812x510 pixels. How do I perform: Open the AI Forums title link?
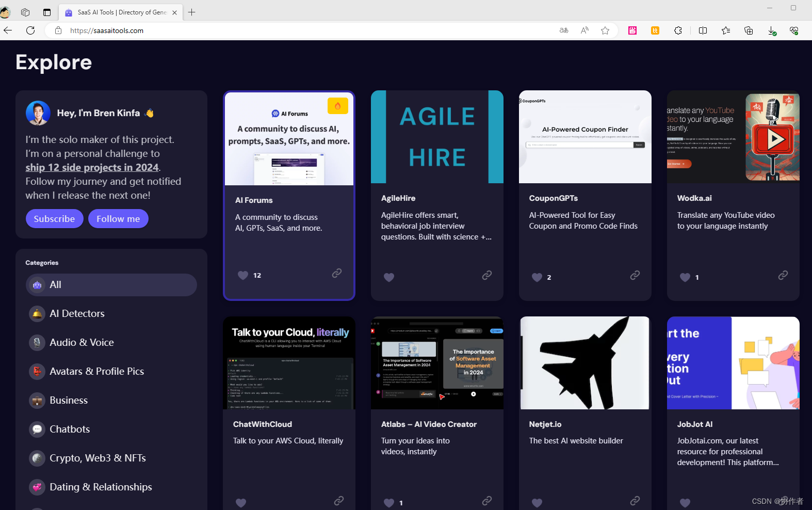(254, 200)
